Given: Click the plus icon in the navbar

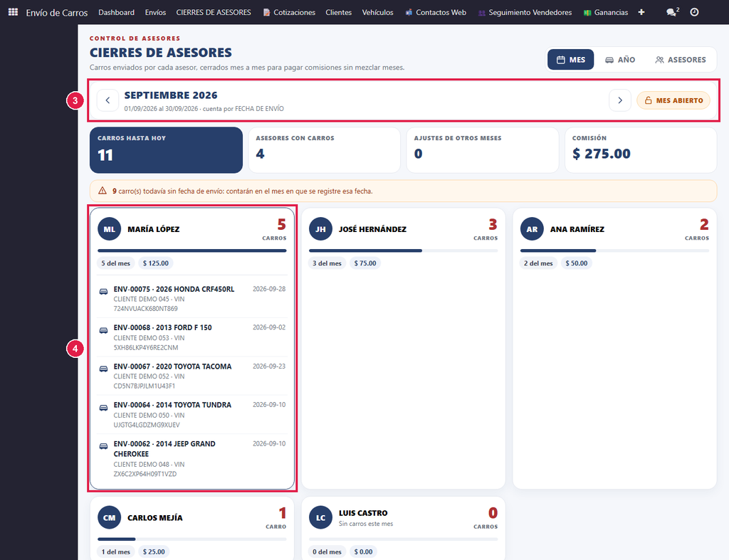Looking at the screenshot, I should point(641,12).
